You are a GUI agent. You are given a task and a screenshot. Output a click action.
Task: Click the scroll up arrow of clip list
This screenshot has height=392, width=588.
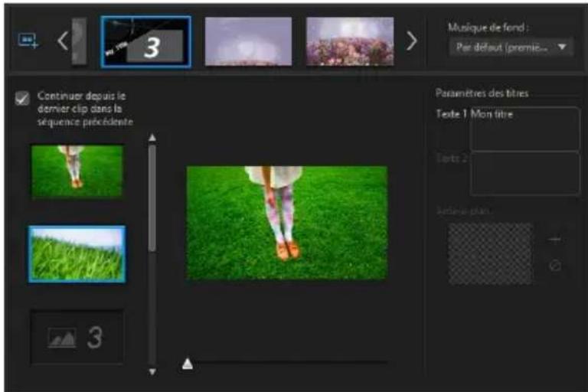point(152,138)
